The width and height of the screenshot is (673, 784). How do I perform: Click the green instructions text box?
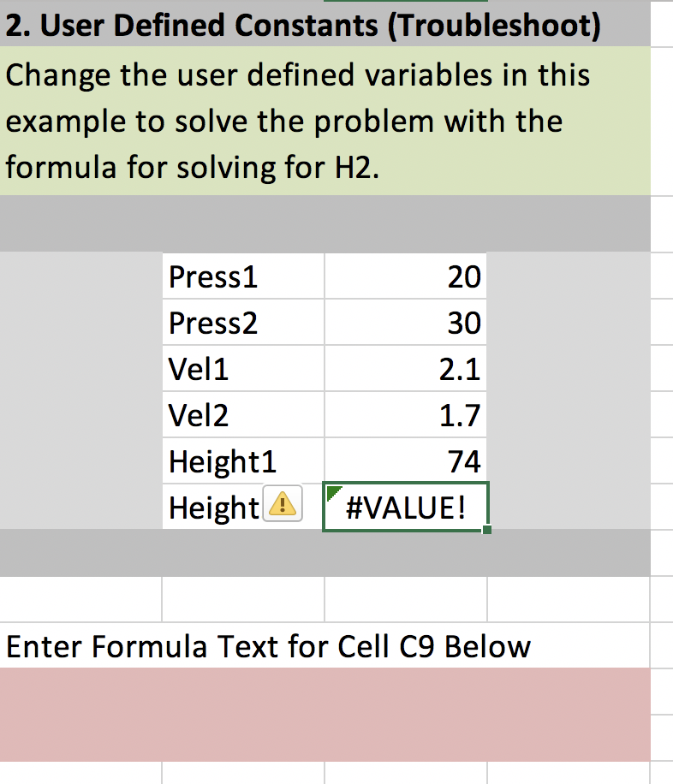(325, 121)
